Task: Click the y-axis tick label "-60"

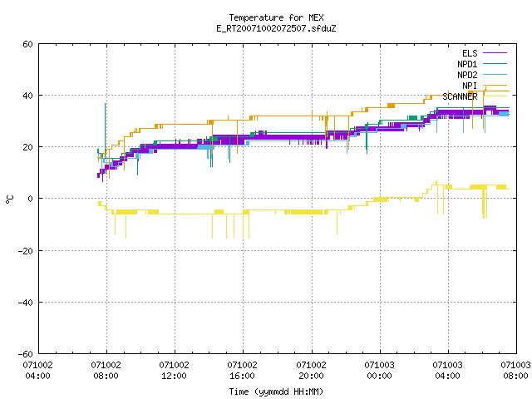Action: (26, 354)
